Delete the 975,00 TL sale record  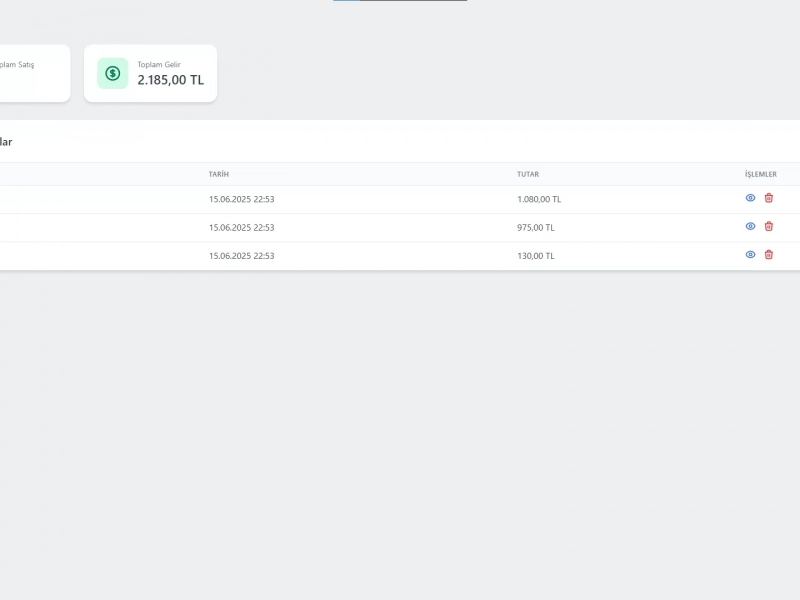(x=769, y=226)
